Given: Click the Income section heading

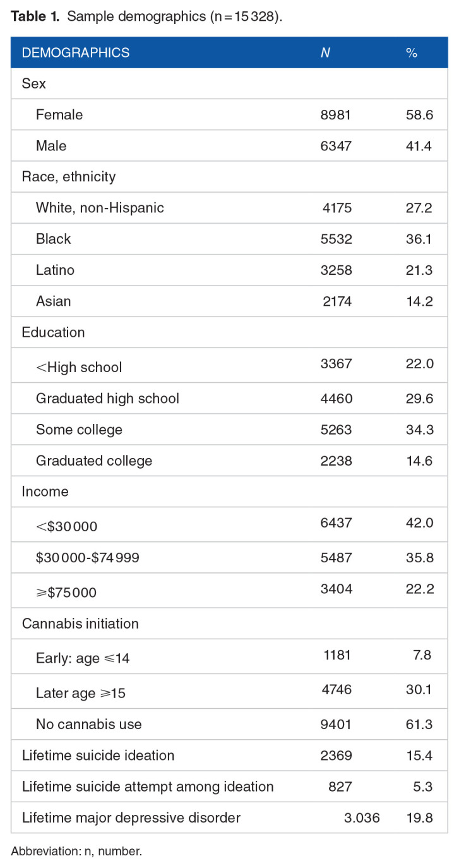Looking at the screenshot, I should (x=45, y=491).
